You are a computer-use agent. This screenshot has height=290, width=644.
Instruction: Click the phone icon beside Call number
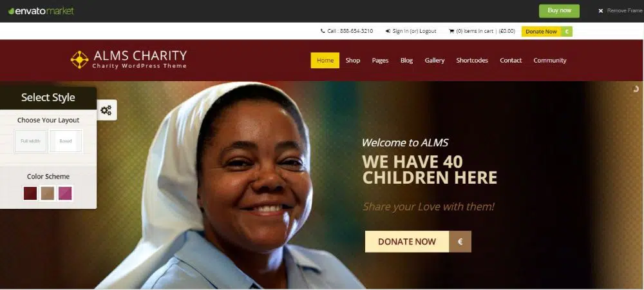[x=323, y=31]
